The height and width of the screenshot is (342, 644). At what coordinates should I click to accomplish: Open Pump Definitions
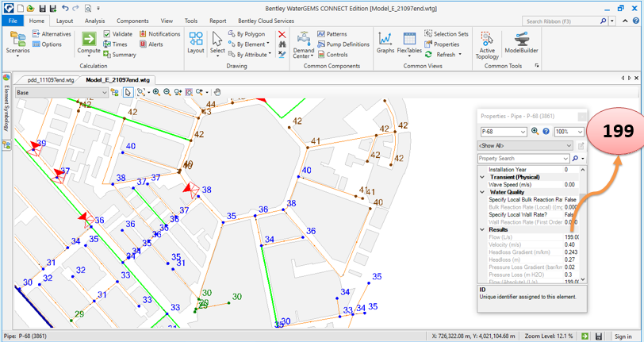(343, 44)
